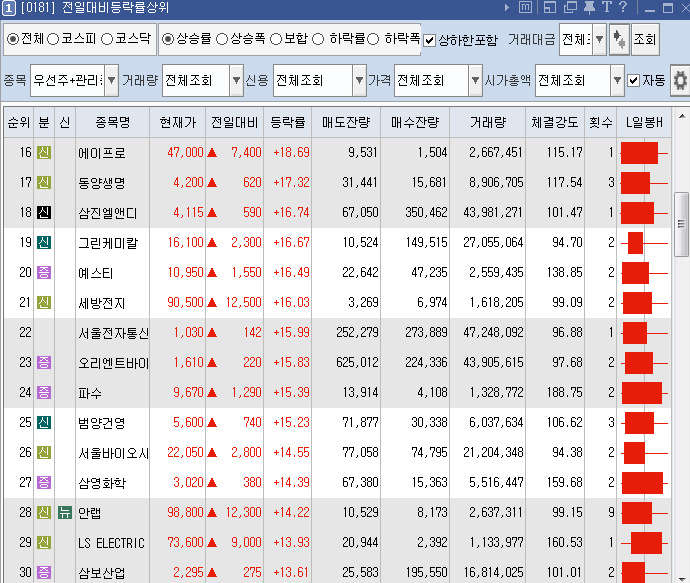The image size is (690, 583).
Task: Open the 거래대금 dropdown
Action: click(x=599, y=40)
